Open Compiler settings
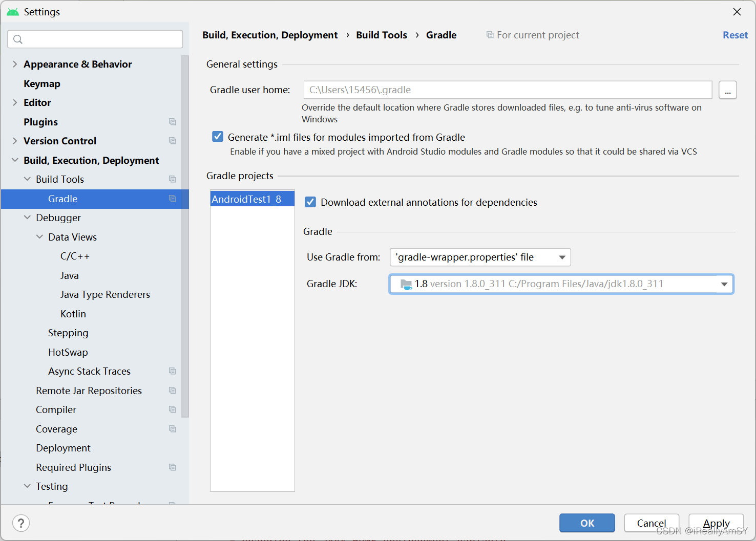This screenshot has height=541, width=756. pyautogui.click(x=56, y=409)
